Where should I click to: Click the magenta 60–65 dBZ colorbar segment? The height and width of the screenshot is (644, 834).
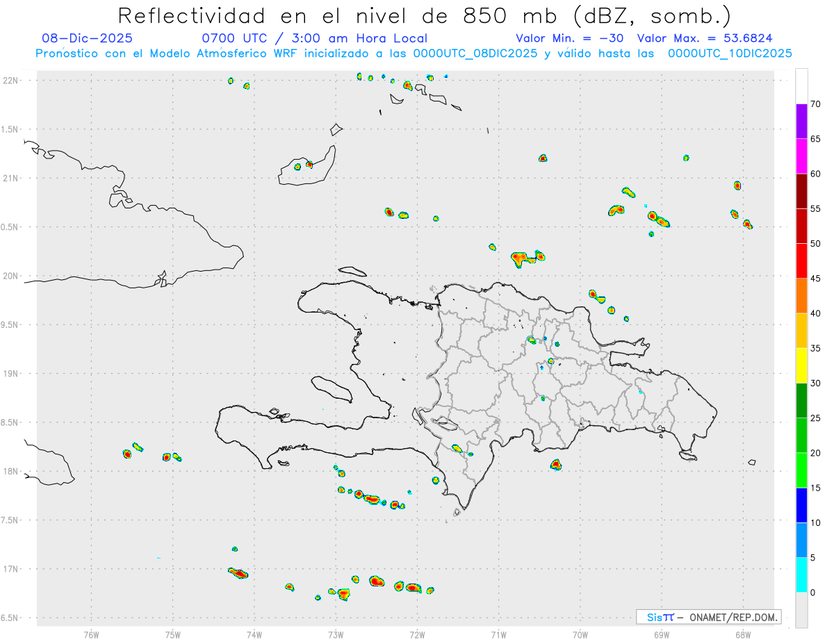pos(801,156)
